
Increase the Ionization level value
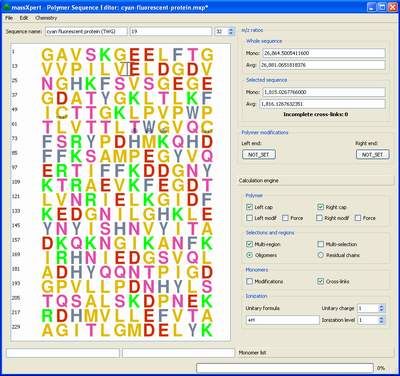(382, 318)
